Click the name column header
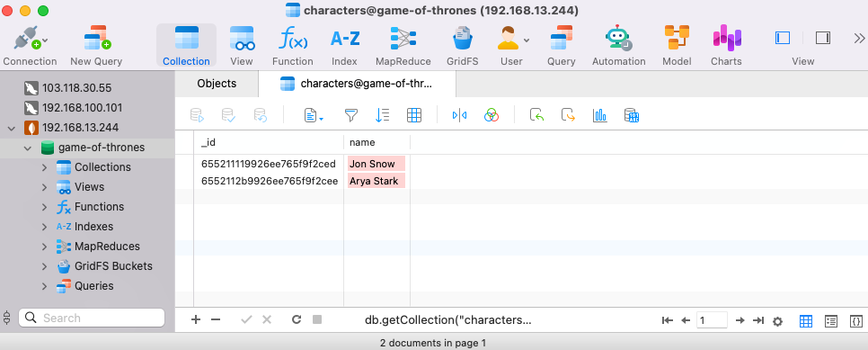The image size is (868, 350). click(x=377, y=142)
